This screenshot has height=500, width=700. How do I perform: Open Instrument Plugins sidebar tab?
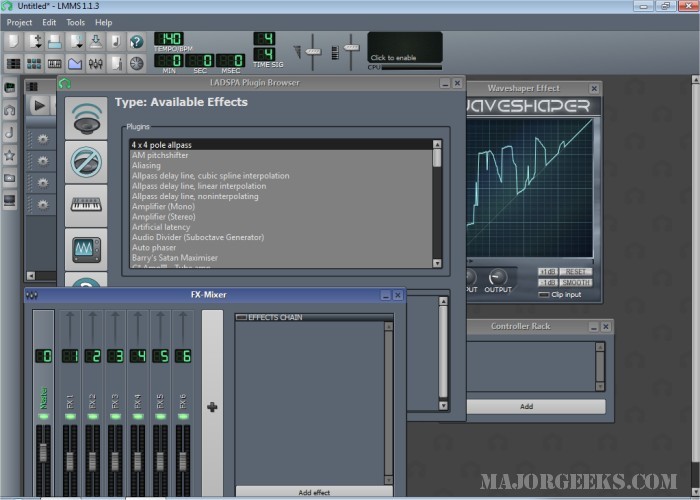pyautogui.click(x=9, y=88)
